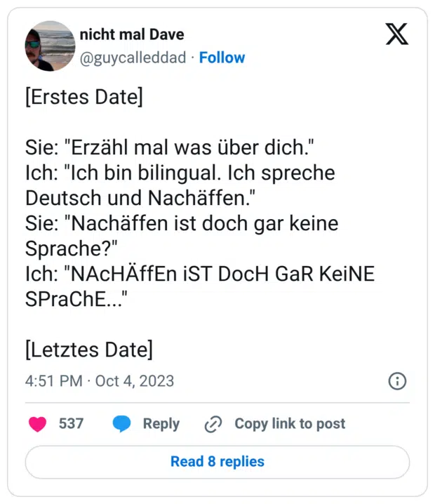Click the "Sie: Nachäffen ist doch gar keine" line
The height and width of the screenshot is (504, 435).
point(182,223)
